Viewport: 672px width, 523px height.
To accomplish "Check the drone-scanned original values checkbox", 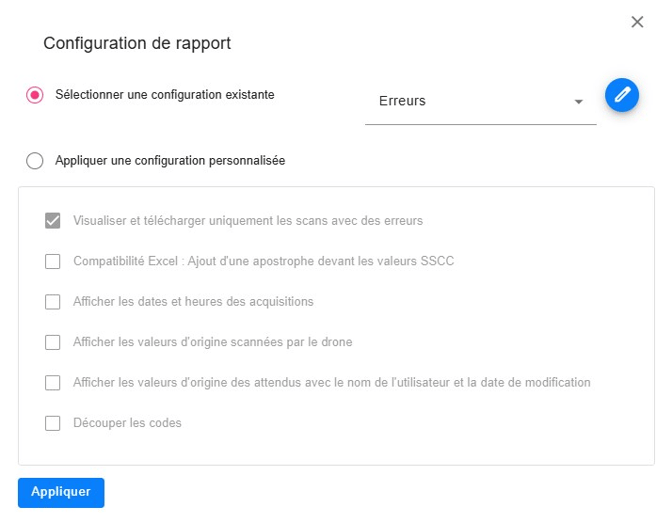I will click(x=53, y=342).
